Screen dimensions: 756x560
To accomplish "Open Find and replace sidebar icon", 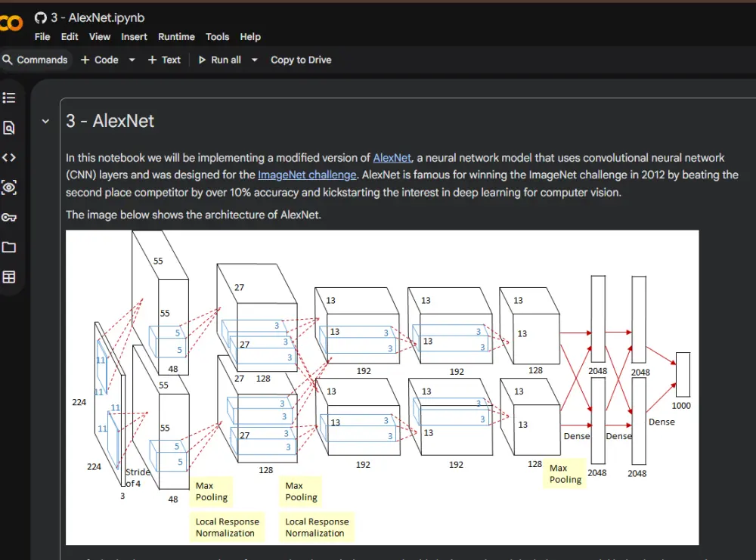I will point(8,128).
